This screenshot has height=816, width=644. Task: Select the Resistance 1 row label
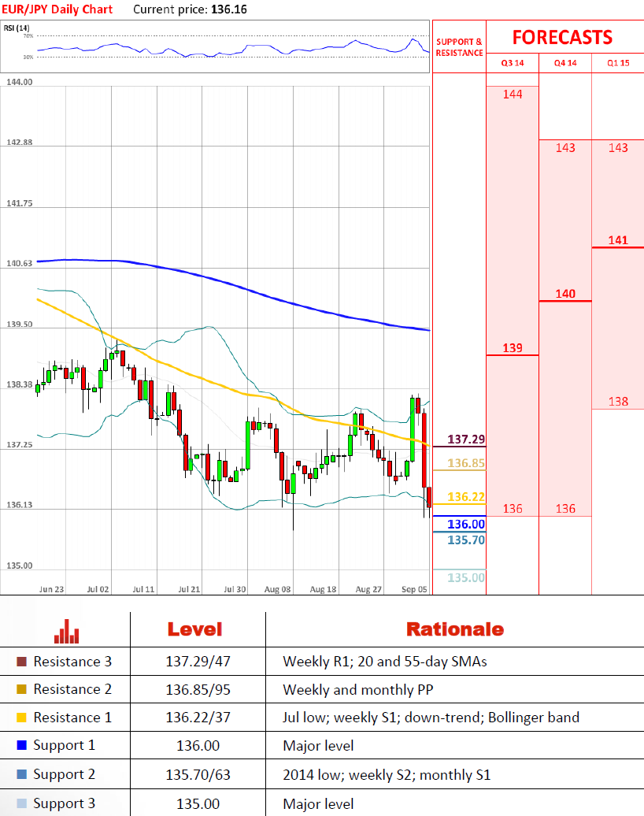click(72, 718)
